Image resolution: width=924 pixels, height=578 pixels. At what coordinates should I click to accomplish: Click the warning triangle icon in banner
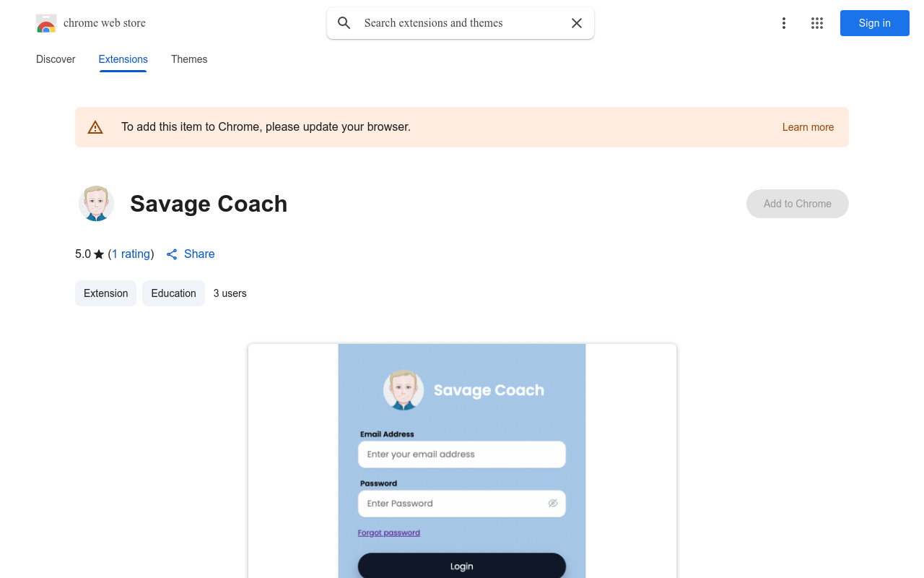pyautogui.click(x=95, y=127)
